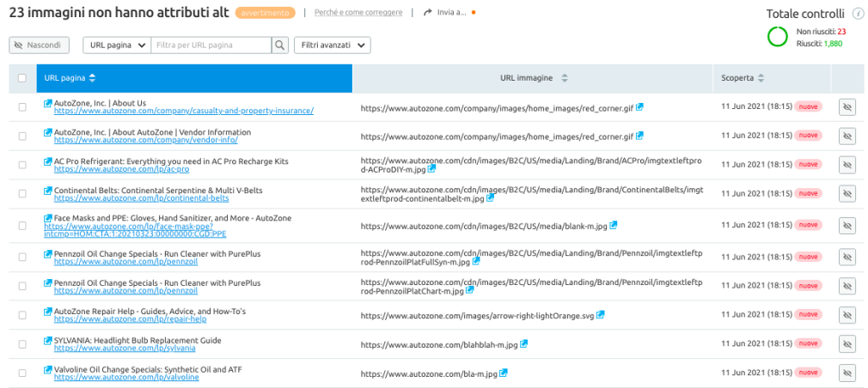Open external icon after ACProDIY-m.jpg image URL
The height and width of the screenshot is (388, 868).
click(x=431, y=168)
